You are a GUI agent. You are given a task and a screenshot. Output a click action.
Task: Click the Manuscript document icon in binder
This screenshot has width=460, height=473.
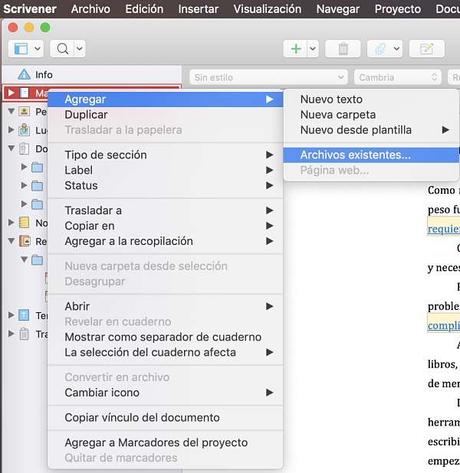(x=24, y=93)
